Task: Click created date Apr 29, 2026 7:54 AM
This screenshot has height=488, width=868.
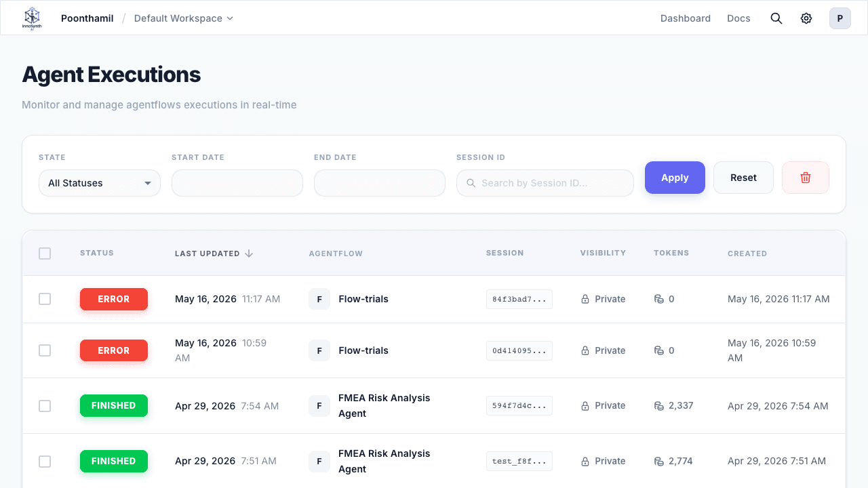Action: [x=778, y=406]
